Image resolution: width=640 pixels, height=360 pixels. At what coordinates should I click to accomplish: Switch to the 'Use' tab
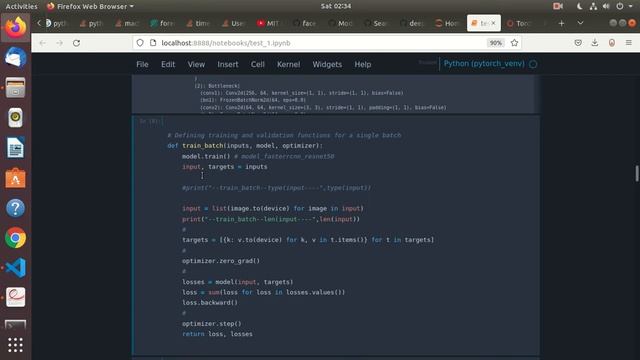(233, 23)
